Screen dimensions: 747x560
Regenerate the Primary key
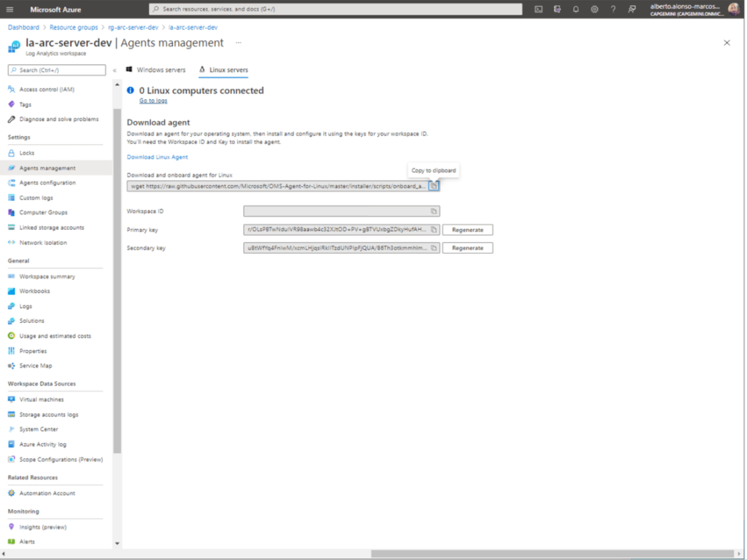[468, 230]
